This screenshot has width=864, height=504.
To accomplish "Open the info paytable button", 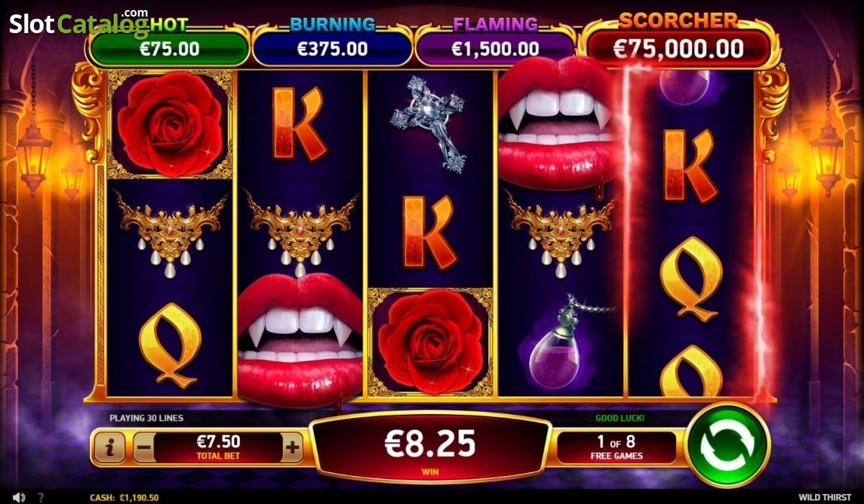I will pyautogui.click(x=109, y=449).
